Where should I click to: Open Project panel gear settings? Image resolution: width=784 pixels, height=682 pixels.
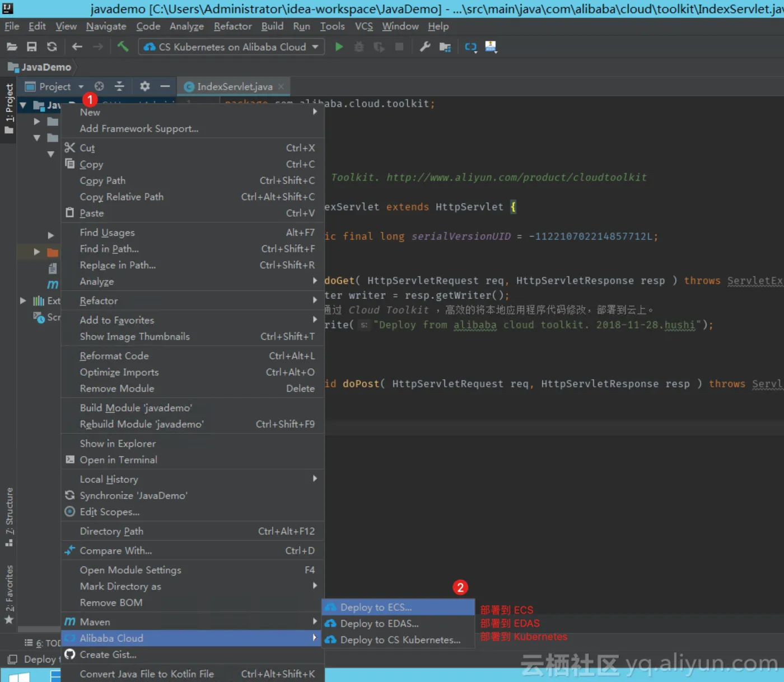point(145,86)
